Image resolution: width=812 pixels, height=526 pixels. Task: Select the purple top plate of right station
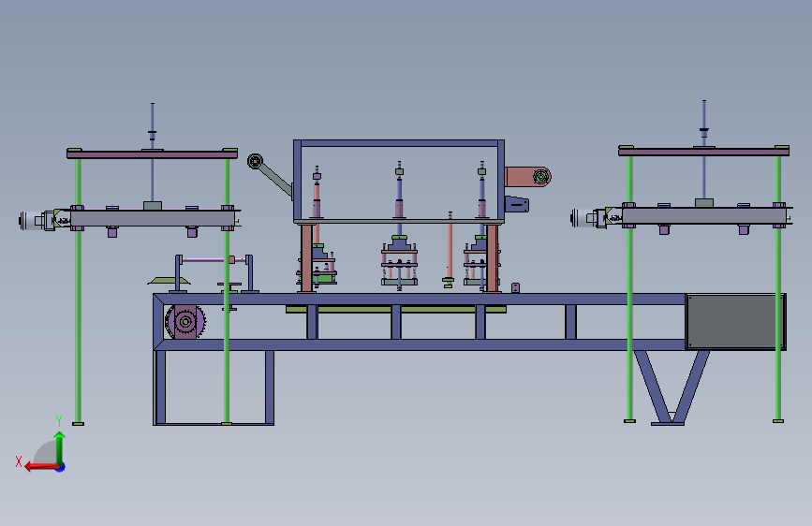[x=703, y=152]
